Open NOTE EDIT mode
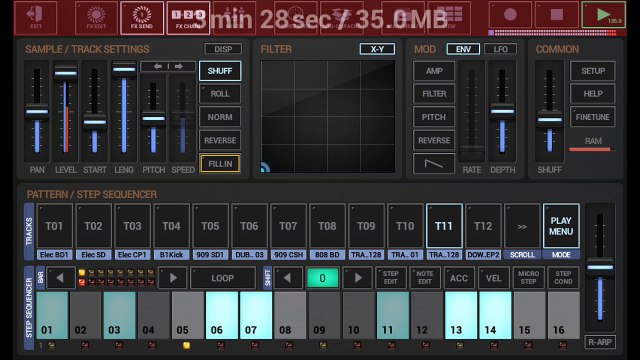This screenshot has height=360, width=640. click(x=424, y=278)
